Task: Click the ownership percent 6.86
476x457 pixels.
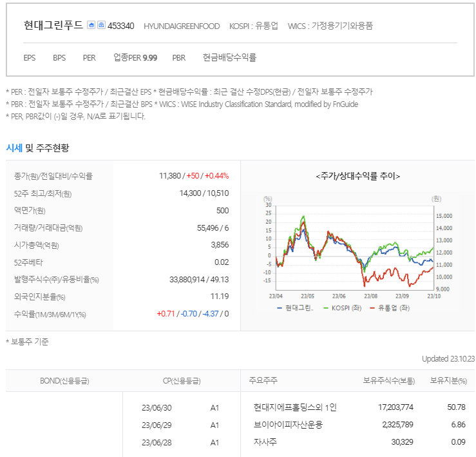Action: pyautogui.click(x=459, y=425)
